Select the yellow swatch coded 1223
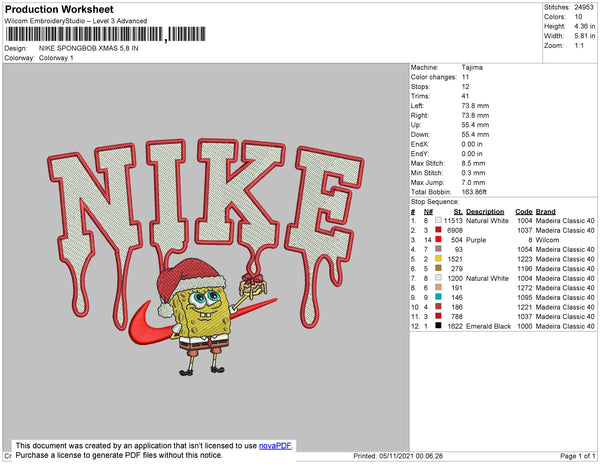 pos(438,259)
